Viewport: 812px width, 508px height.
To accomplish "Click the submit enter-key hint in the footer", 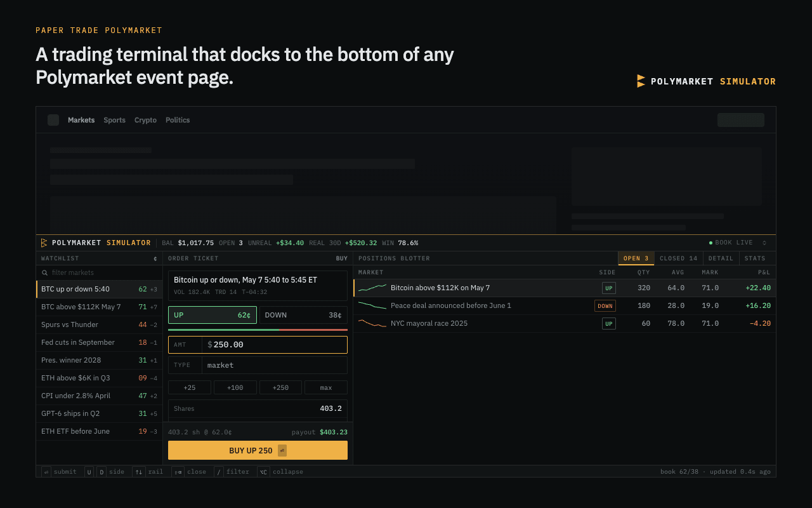I will pyautogui.click(x=46, y=472).
